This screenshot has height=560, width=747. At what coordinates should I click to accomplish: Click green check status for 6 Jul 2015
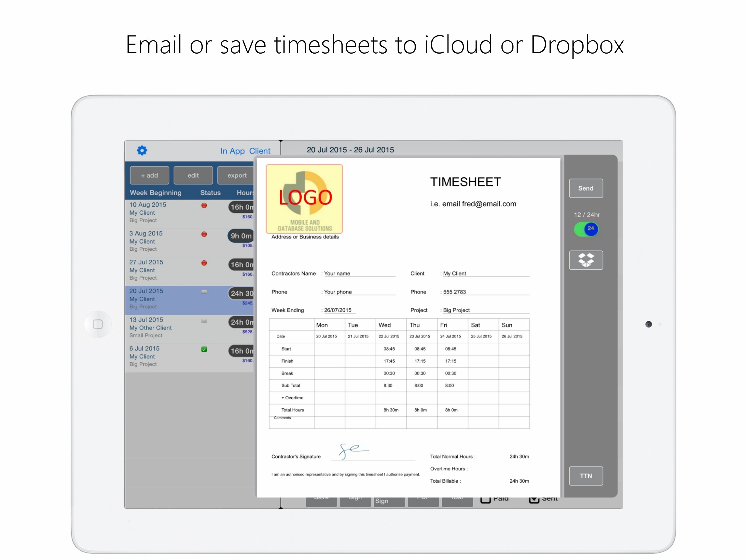click(x=204, y=349)
